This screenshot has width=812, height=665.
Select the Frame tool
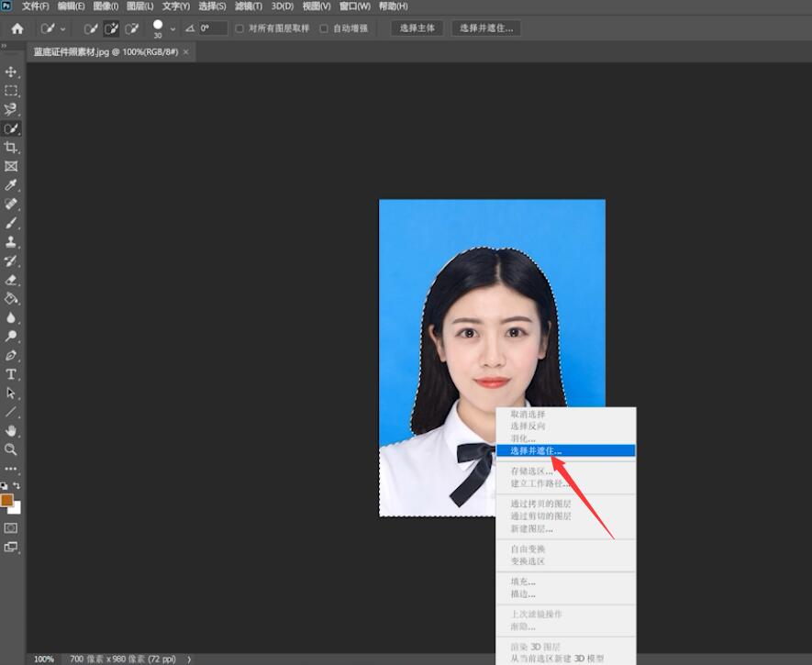[11, 166]
